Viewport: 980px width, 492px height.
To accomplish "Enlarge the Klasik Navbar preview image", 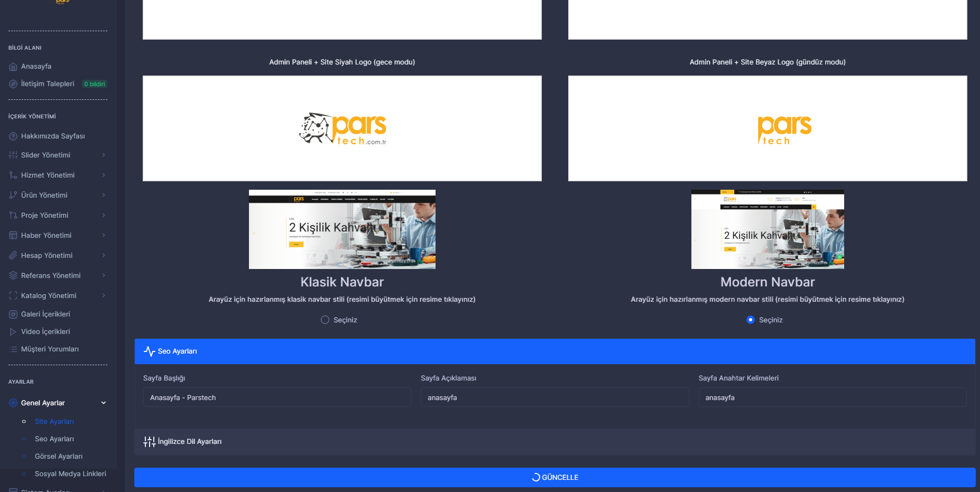I will click(x=342, y=229).
